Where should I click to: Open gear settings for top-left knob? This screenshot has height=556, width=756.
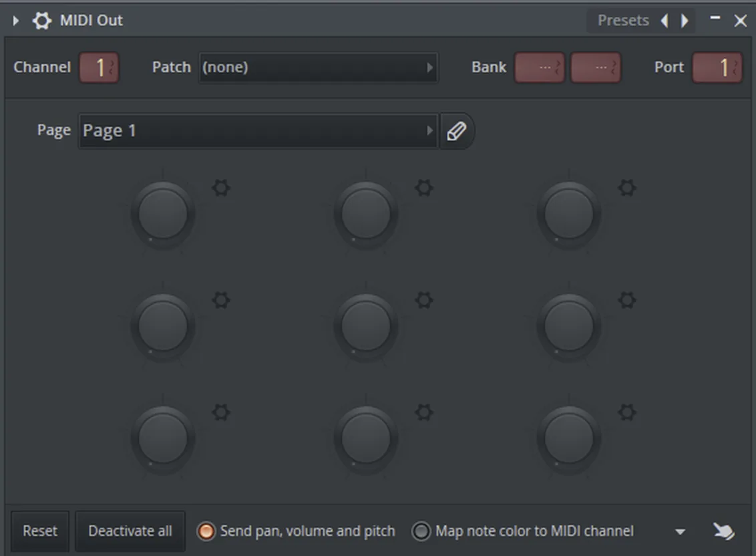[x=221, y=188]
